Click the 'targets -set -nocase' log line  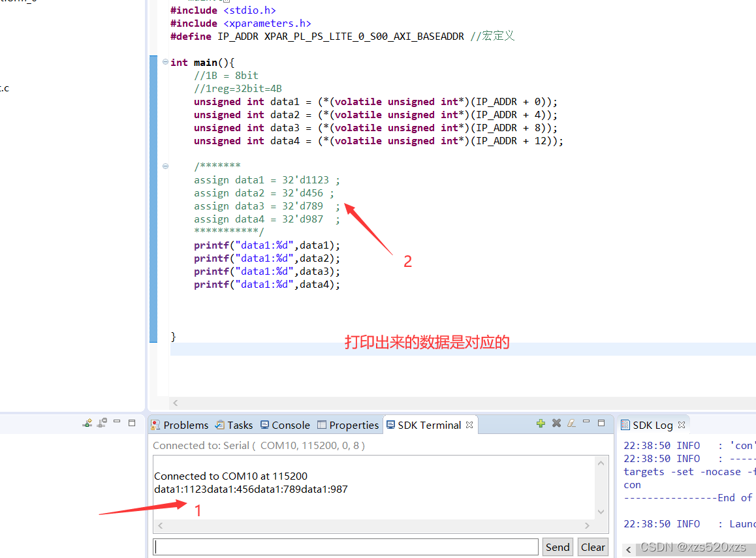(689, 472)
